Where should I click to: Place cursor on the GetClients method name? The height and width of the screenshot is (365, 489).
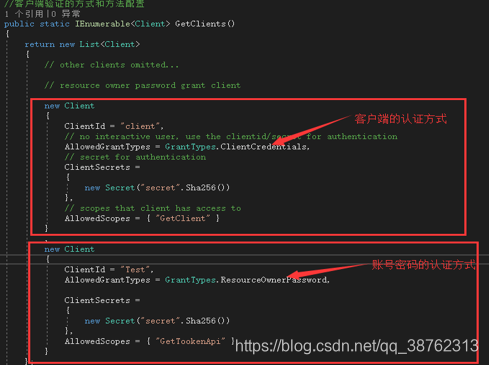tap(200, 24)
